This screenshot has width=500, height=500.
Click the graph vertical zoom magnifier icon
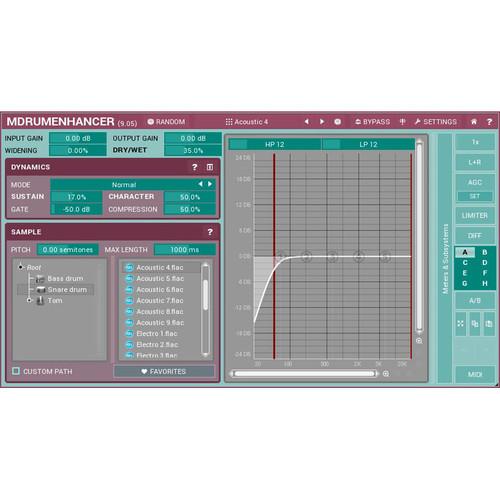(419, 341)
